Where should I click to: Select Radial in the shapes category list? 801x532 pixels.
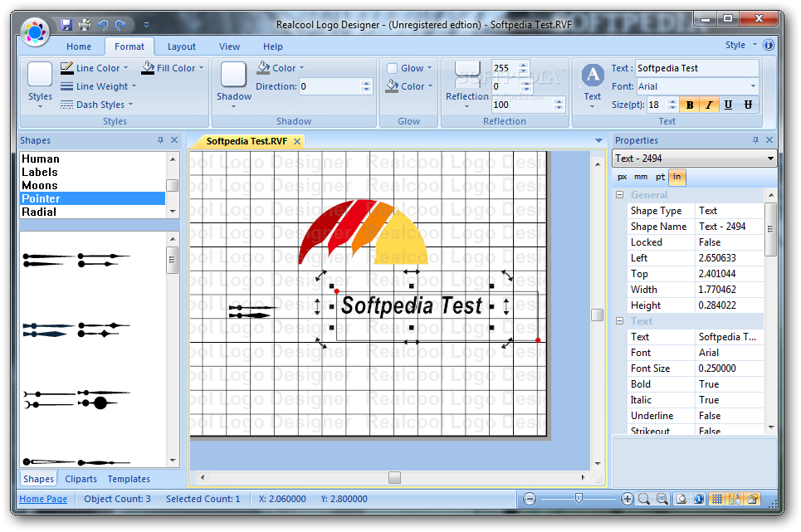pos(92,212)
